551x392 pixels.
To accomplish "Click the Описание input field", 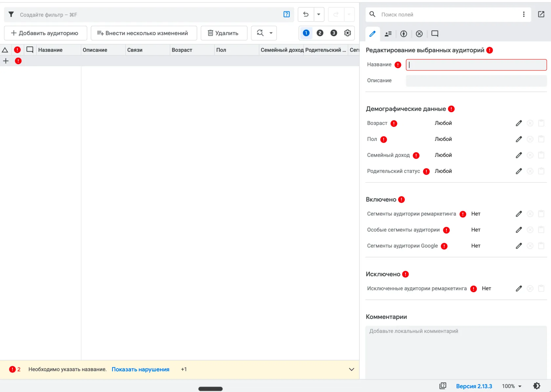I will 476,81.
